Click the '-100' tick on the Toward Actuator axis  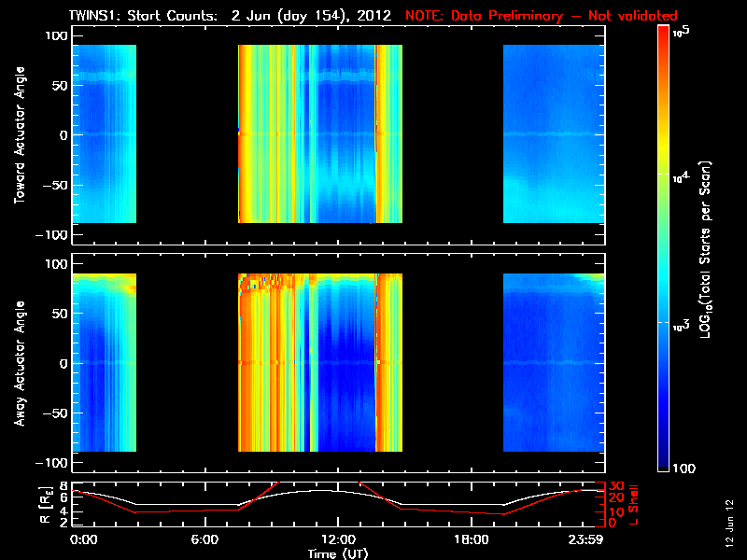(x=52, y=235)
